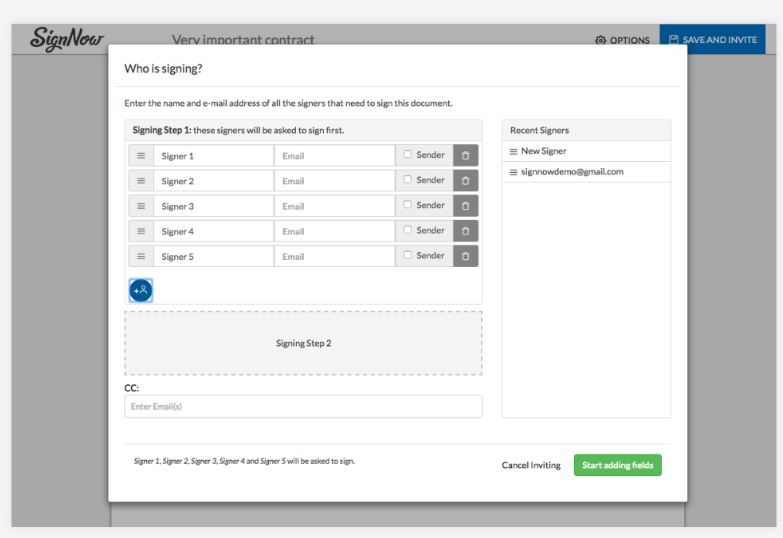Delete Signer 1 with trash icon
This screenshot has height=538, width=783.
click(465, 155)
